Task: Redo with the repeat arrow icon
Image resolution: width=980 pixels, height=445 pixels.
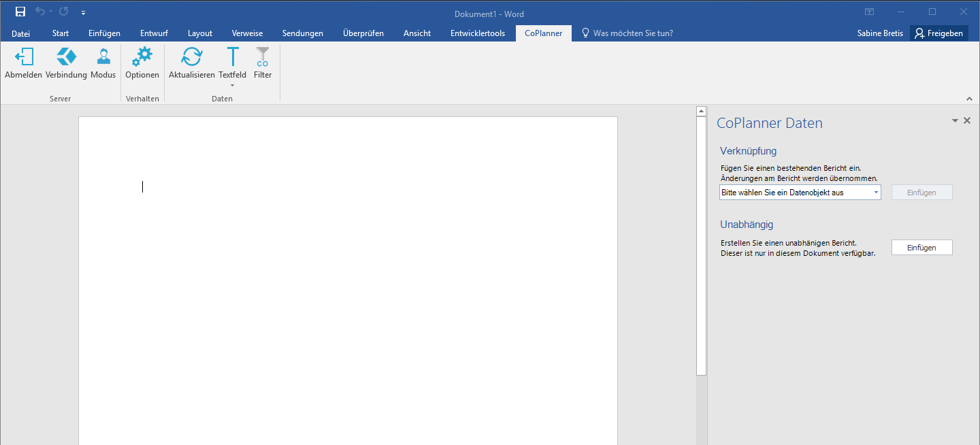Action: click(64, 12)
